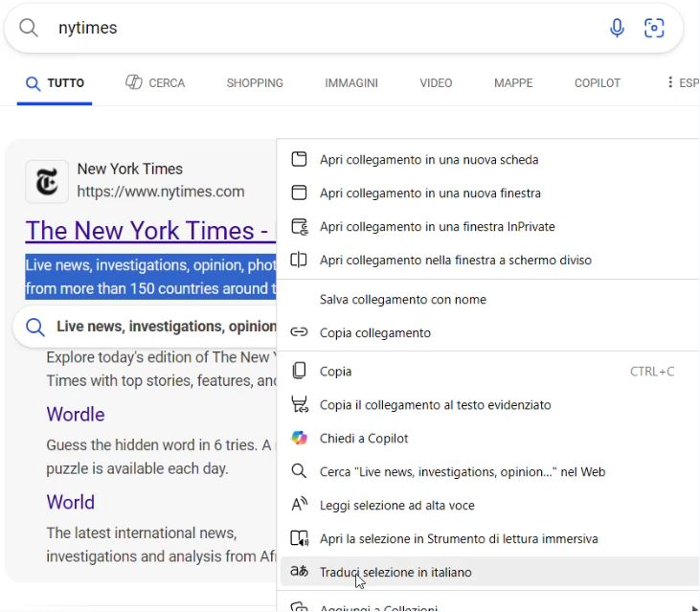700x612 pixels.
Task: Select 'Apri la selezione in Strumento di lettura immersiva'
Action: (x=489, y=538)
